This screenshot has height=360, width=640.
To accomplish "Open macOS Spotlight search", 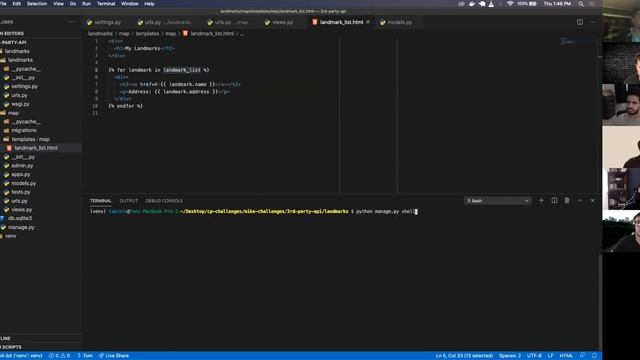I will click(581, 4).
